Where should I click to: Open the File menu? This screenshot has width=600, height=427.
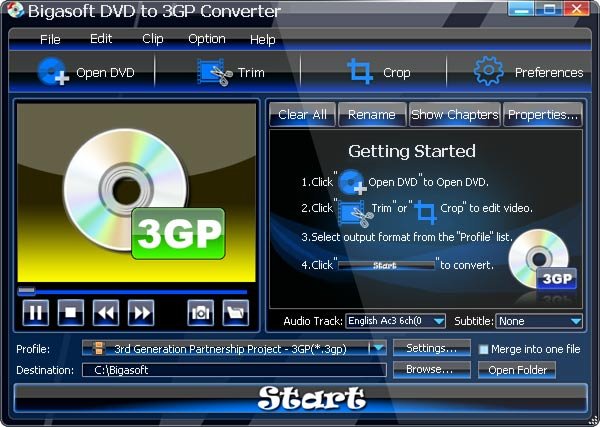[x=50, y=39]
